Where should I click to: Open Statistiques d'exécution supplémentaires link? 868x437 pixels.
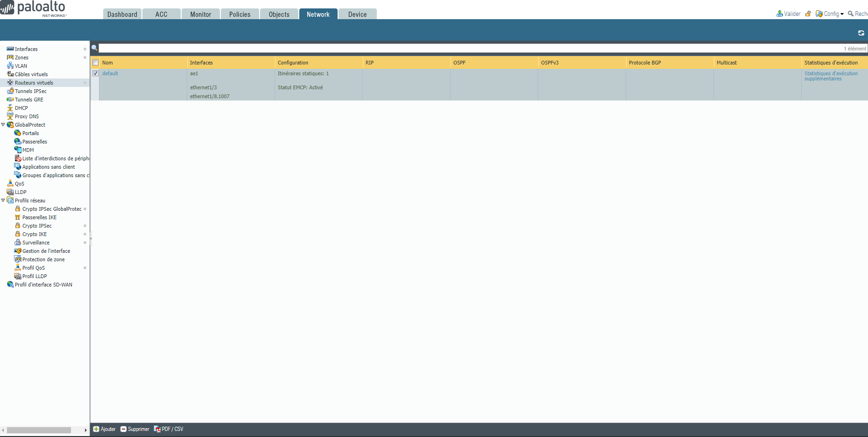(831, 76)
